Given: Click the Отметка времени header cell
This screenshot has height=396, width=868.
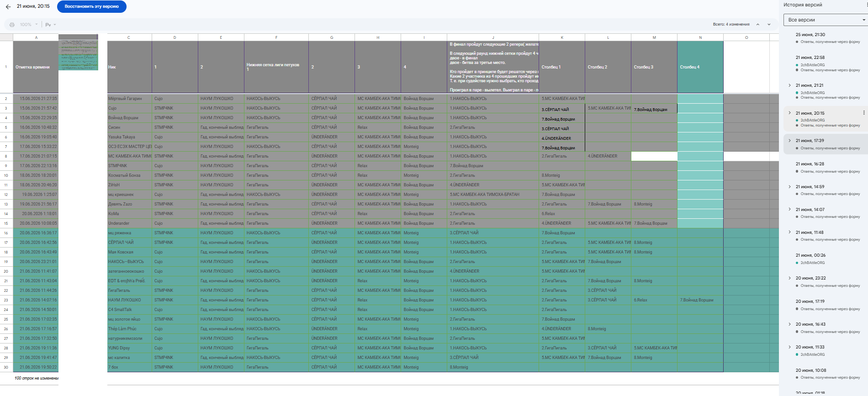Looking at the screenshot, I should (36, 67).
